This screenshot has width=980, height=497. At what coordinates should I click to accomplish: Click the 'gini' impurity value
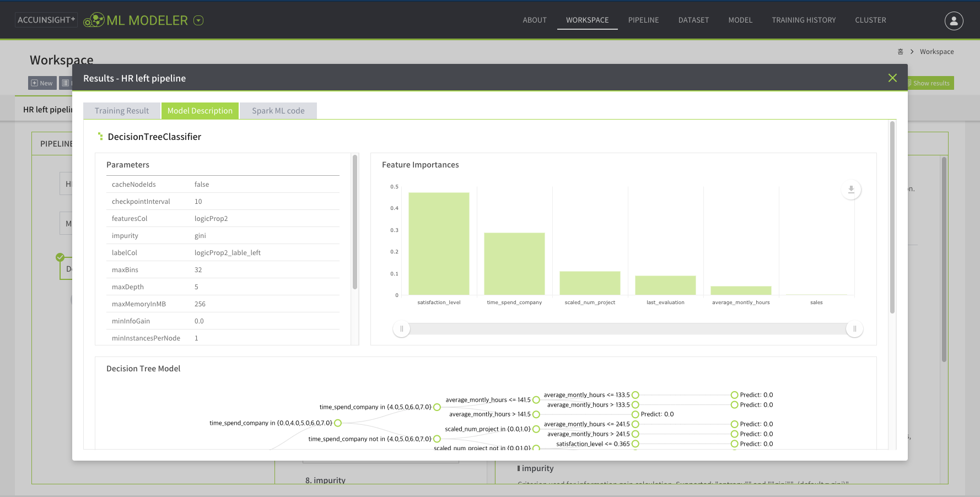coord(200,236)
